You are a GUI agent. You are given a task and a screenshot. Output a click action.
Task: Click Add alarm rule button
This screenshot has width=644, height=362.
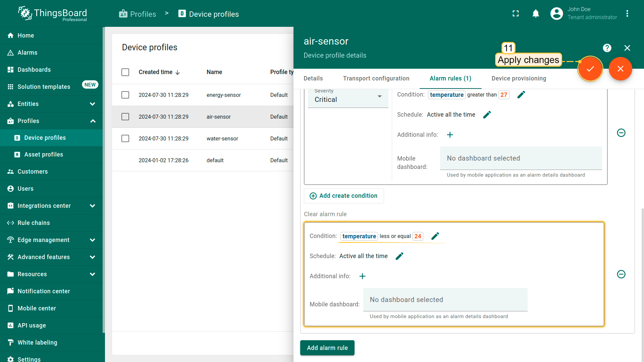click(327, 348)
